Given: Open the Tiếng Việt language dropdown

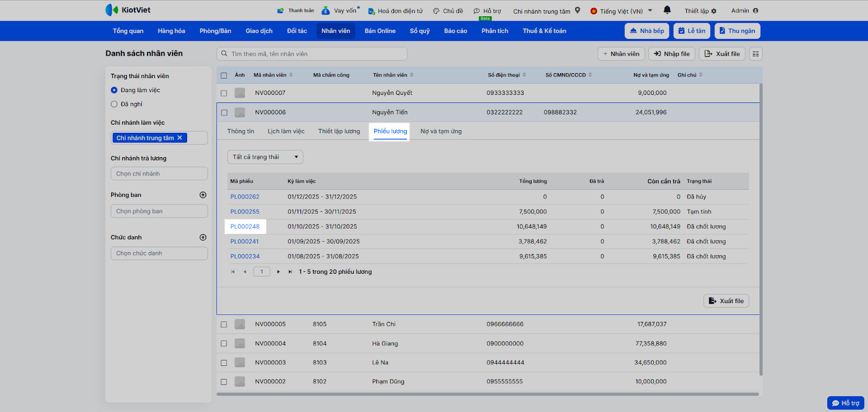Looking at the screenshot, I should [622, 11].
